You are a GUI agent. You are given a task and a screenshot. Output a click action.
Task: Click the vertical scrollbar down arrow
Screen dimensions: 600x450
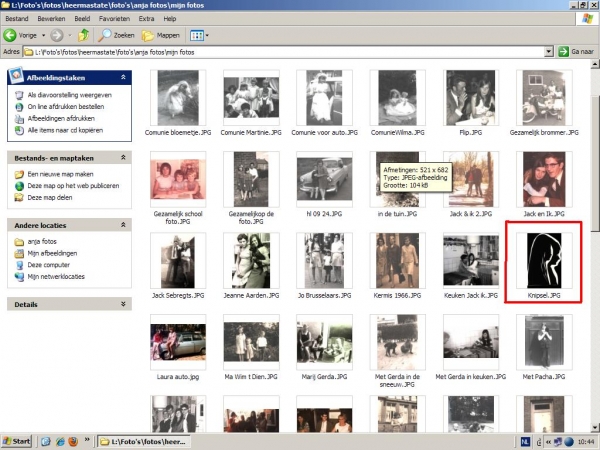[595, 427]
